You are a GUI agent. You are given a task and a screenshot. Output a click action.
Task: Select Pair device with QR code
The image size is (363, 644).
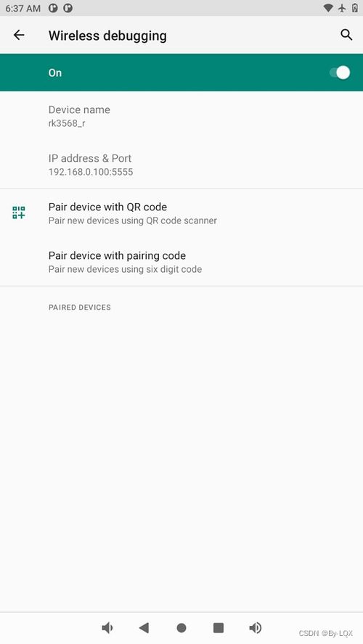click(181, 213)
